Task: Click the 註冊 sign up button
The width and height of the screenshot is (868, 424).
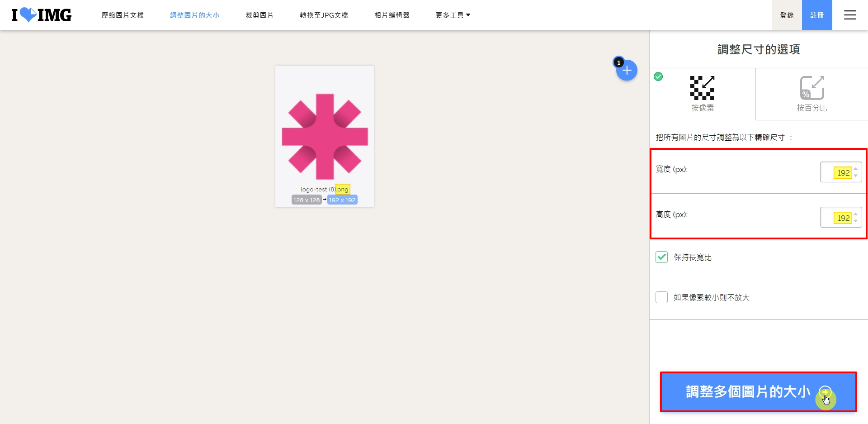Action: coord(817,15)
